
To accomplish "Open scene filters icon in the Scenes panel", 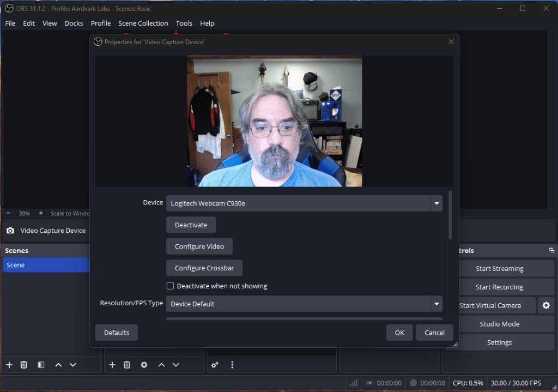I will click(x=41, y=365).
